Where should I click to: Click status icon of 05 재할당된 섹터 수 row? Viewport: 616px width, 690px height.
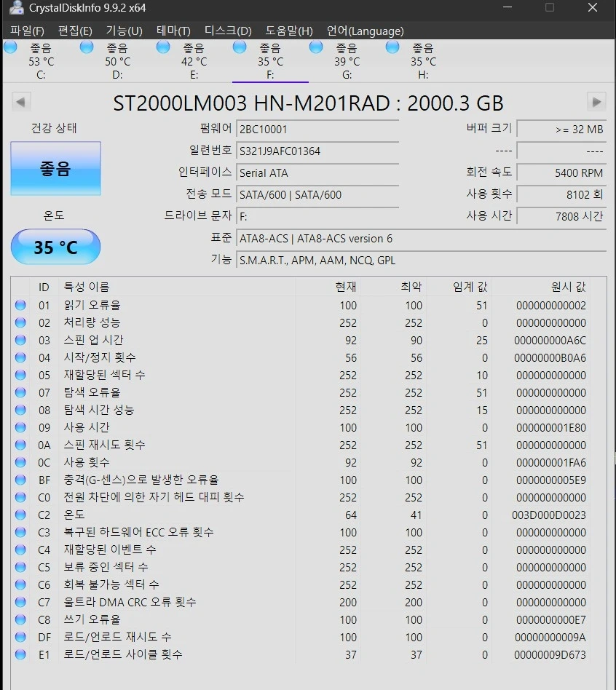[20, 375]
